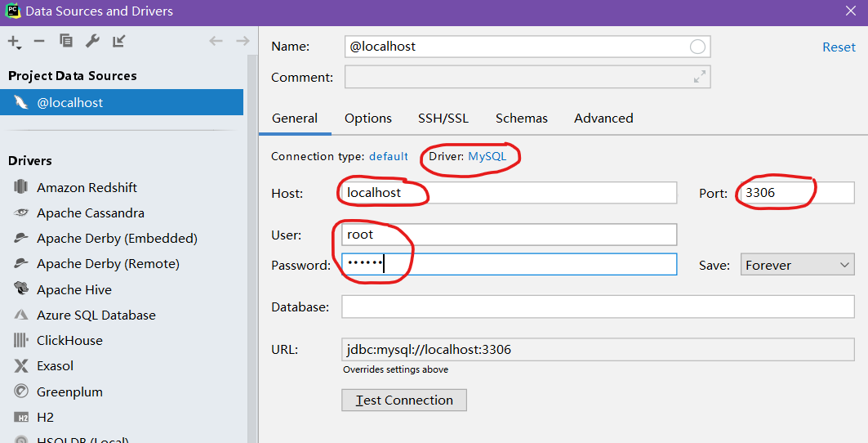Remove selected data source with minus icon
868x443 pixels.
[x=38, y=41]
